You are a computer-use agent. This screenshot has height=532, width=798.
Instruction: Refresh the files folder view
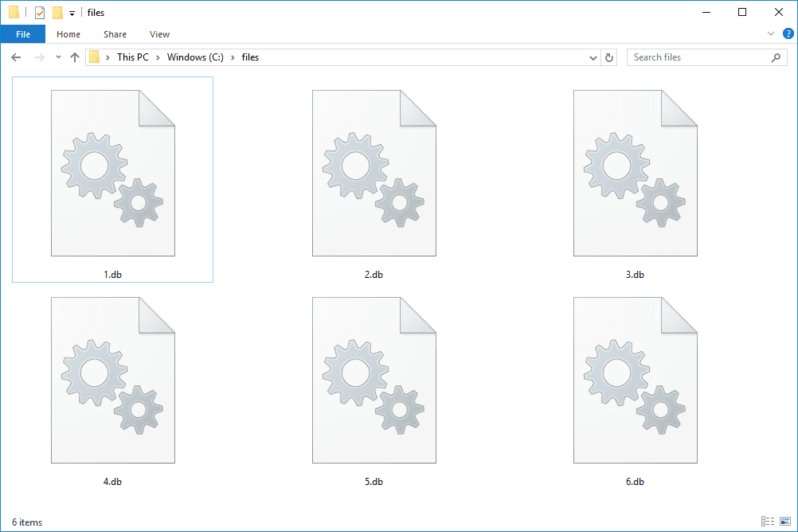(609, 57)
